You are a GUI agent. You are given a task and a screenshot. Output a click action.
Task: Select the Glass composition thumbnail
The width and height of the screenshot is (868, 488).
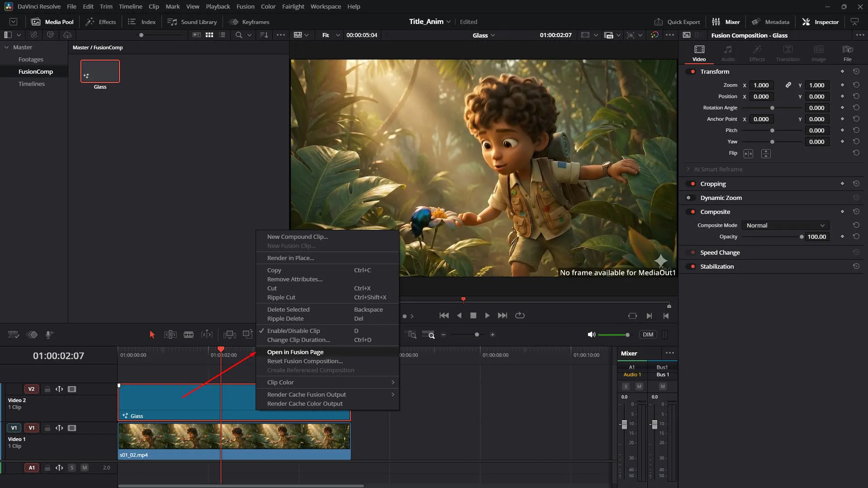(x=100, y=71)
